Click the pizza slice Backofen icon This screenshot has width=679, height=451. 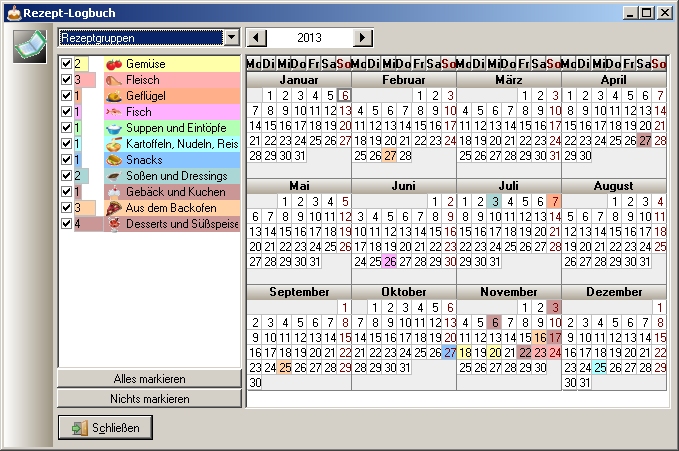tap(113, 208)
